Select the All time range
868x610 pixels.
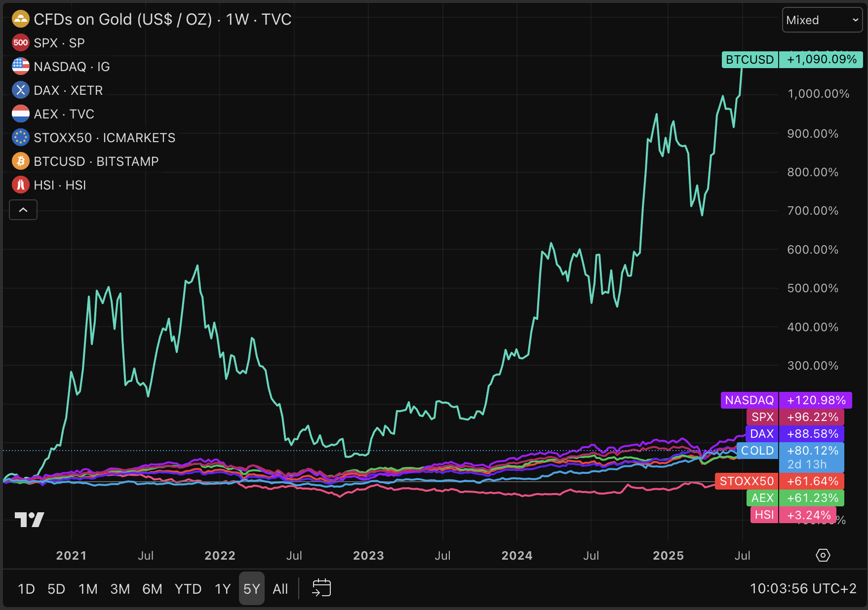pos(280,589)
